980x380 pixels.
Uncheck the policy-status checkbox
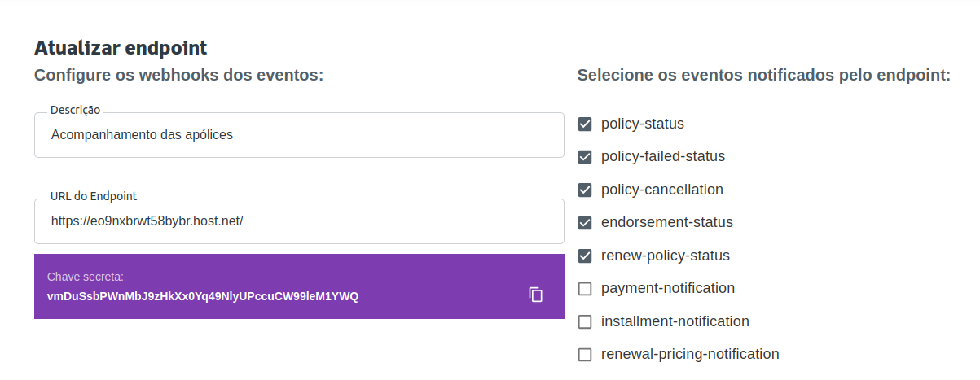585,124
